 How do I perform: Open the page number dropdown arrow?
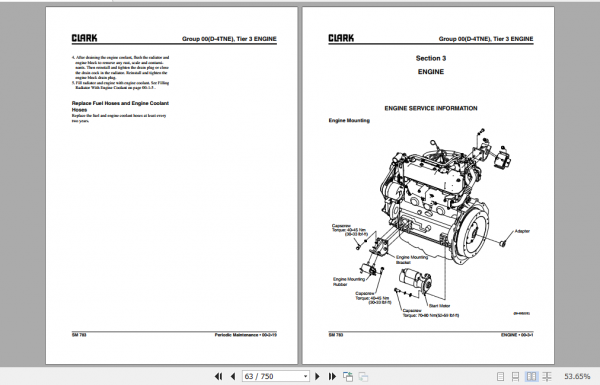tap(305, 377)
